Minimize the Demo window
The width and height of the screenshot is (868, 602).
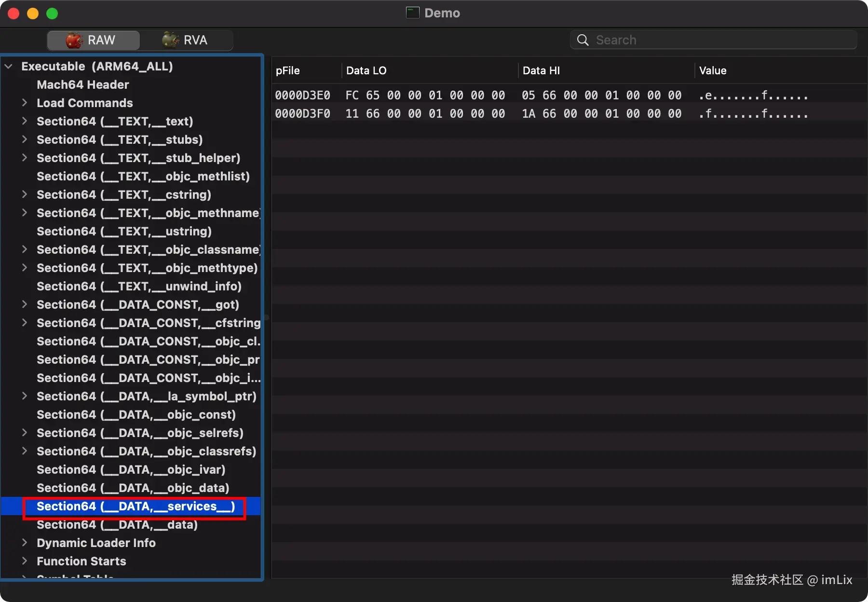tap(33, 14)
